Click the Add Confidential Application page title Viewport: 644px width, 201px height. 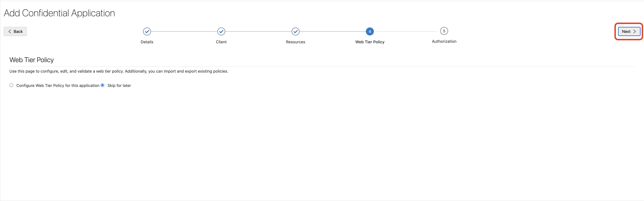tap(59, 13)
